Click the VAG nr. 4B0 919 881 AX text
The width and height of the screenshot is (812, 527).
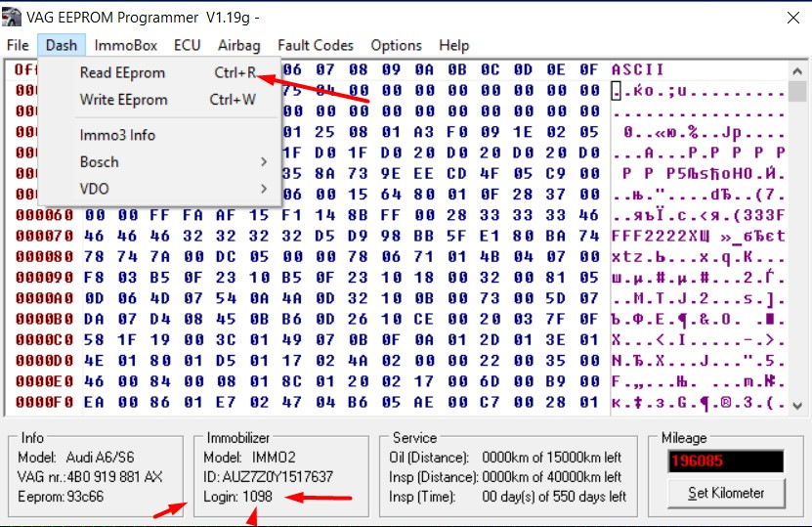pos(90,477)
